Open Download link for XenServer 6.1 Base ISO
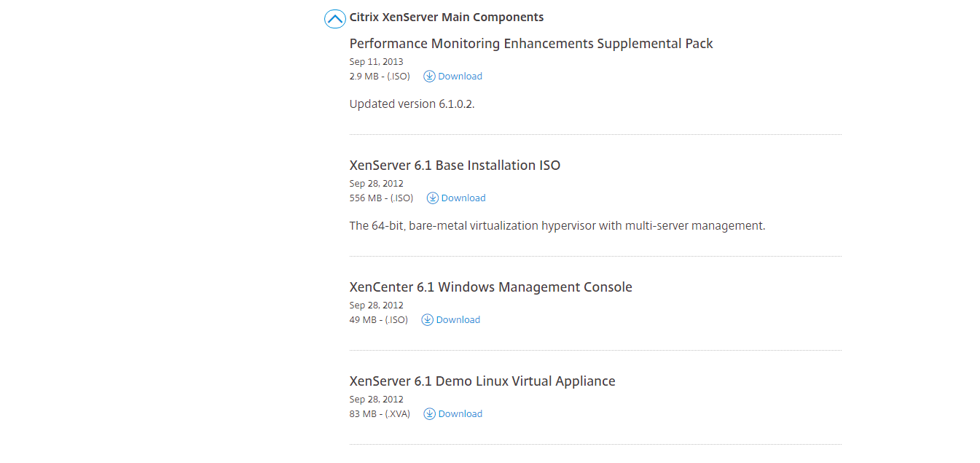The image size is (980, 463). coord(463,198)
